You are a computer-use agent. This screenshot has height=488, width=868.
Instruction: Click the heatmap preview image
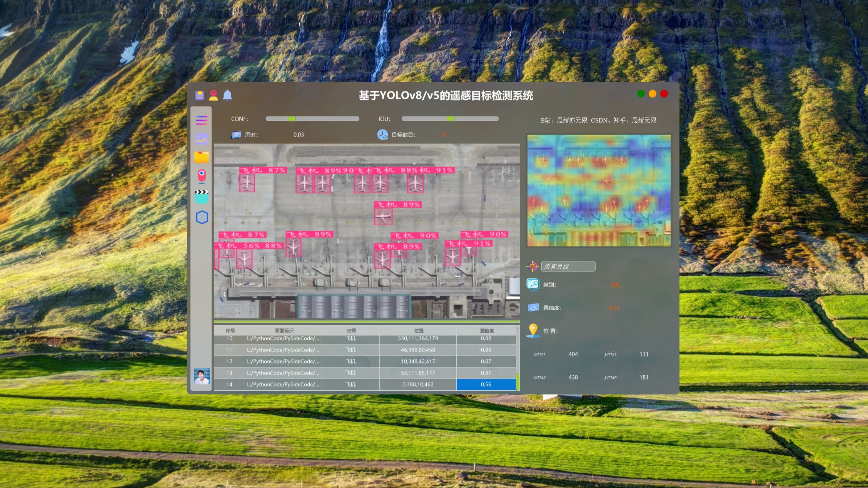pyautogui.click(x=599, y=191)
